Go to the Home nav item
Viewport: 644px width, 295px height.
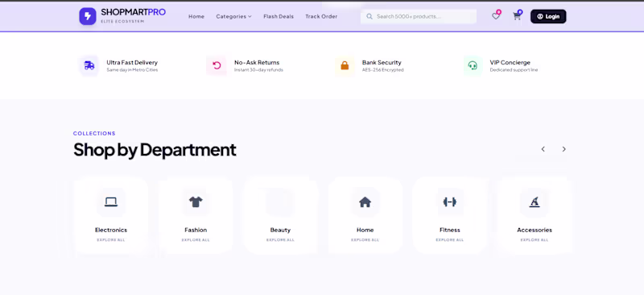point(196,16)
